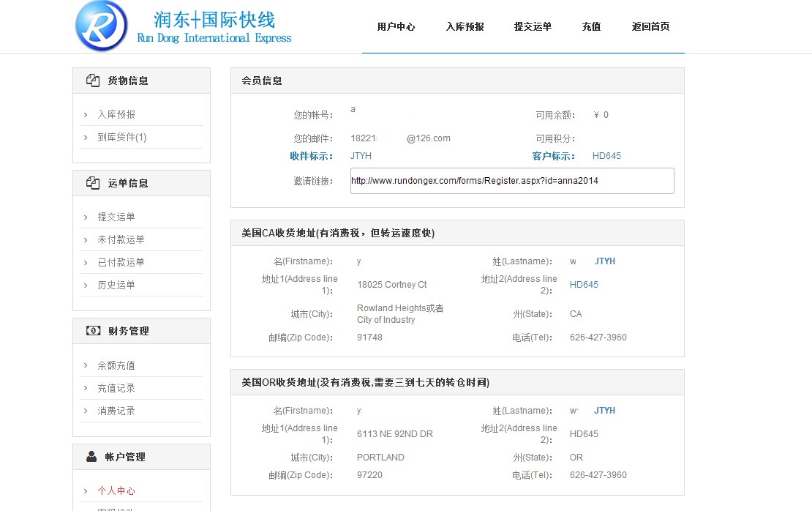
Task: Open 入库预报 in the top navigation
Action: [465, 26]
